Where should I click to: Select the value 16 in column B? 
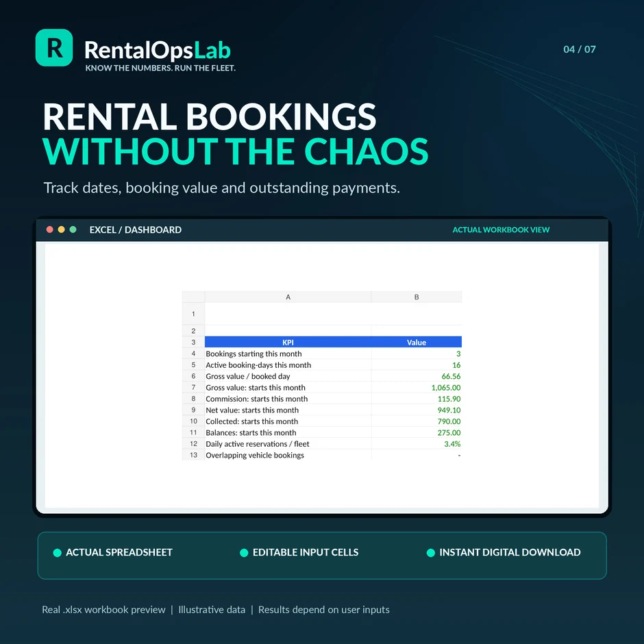[417, 365]
